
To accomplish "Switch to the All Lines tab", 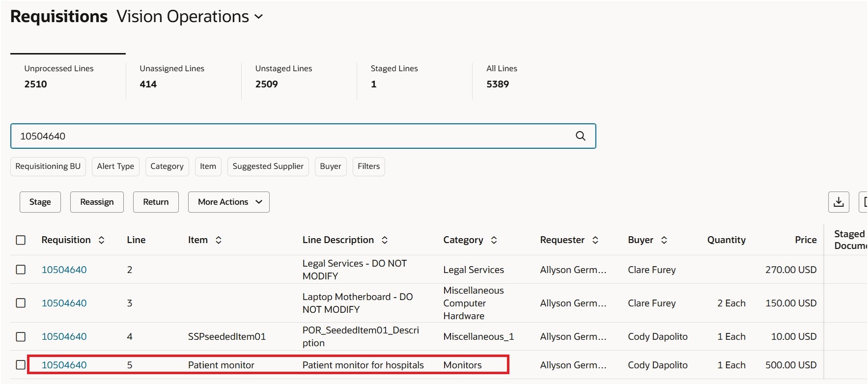I will click(502, 76).
